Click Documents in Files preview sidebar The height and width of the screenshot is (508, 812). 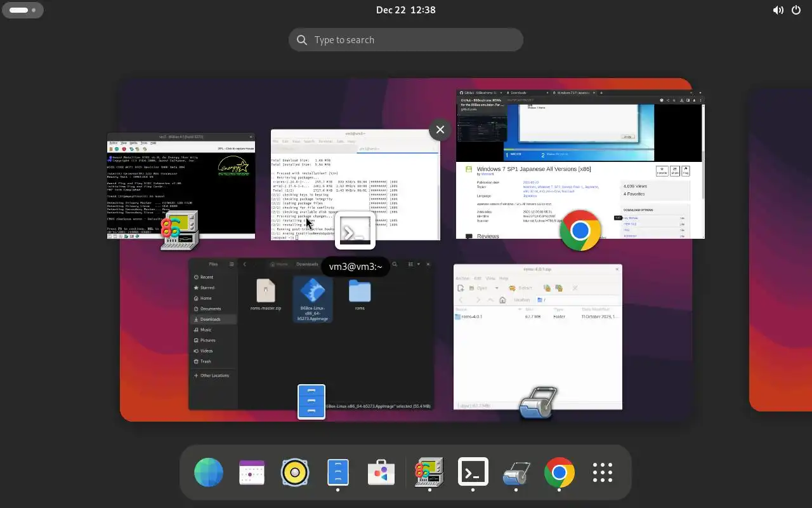pos(211,309)
